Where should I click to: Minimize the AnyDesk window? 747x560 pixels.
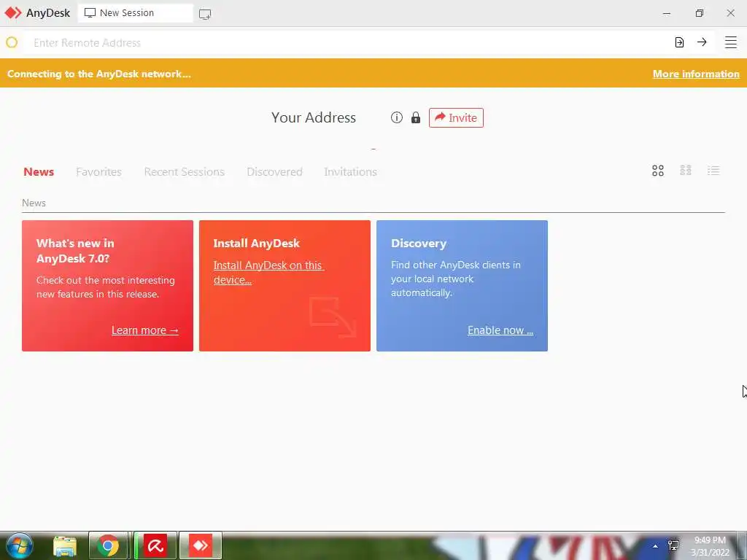667,13
